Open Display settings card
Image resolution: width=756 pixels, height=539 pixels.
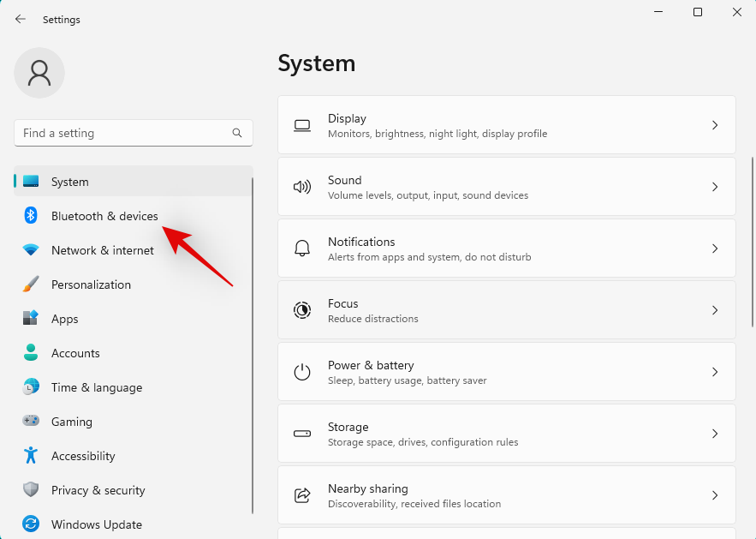click(x=507, y=125)
